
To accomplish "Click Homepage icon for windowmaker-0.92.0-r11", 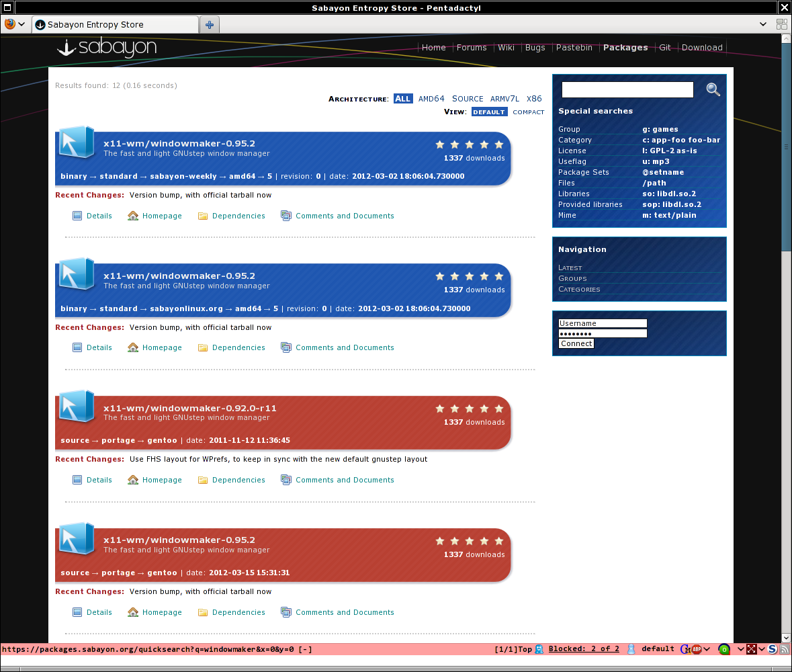I will click(x=133, y=480).
